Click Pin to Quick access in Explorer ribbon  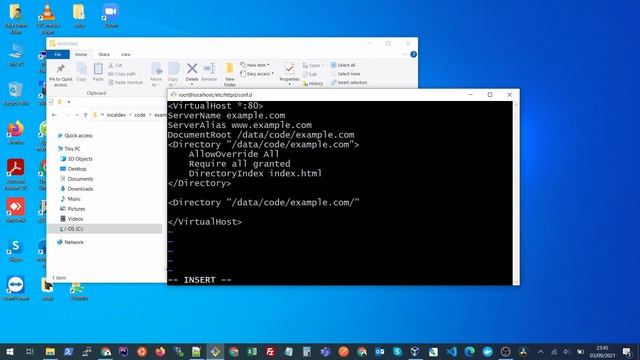pyautogui.click(x=60, y=75)
